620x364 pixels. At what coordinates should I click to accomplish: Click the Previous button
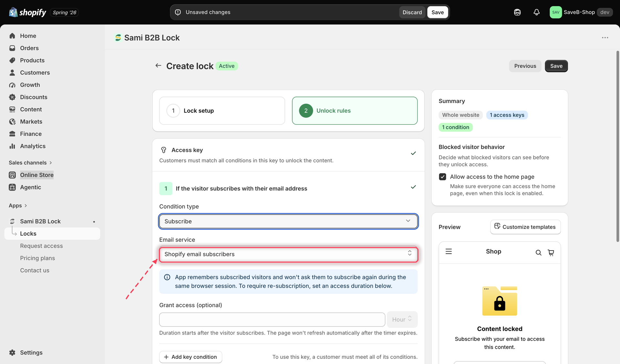coord(525,66)
